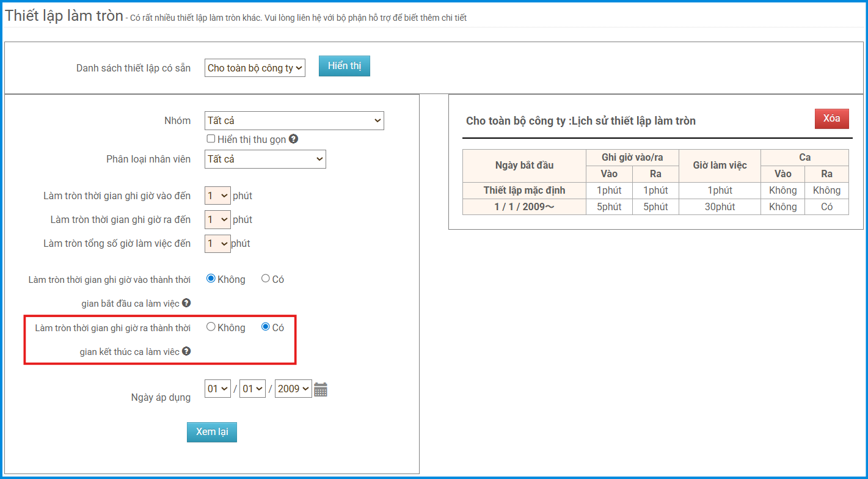Click help icon beside Hiển thị thu gọn

coord(294,139)
